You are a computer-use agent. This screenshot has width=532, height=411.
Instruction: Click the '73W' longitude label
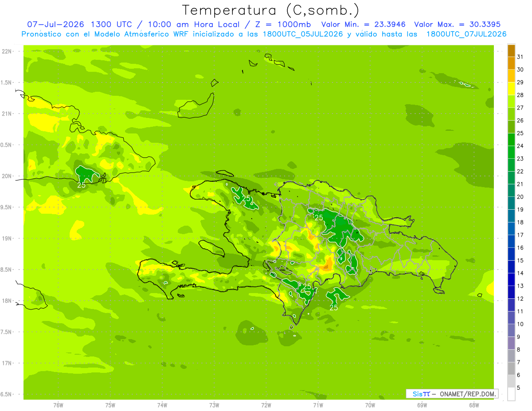click(214, 405)
